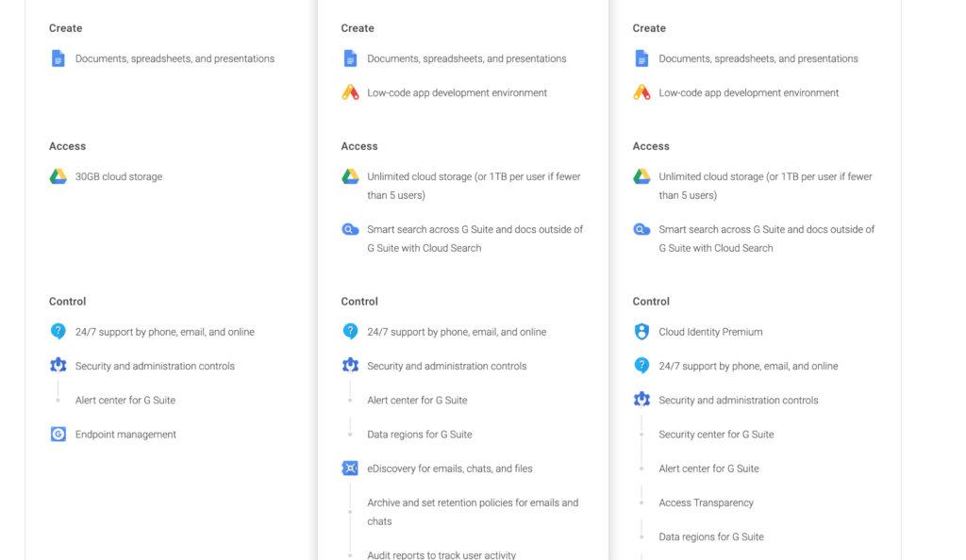Select 'eDiscovery for emails, chats, and files'
966x560 pixels.
coord(450,469)
